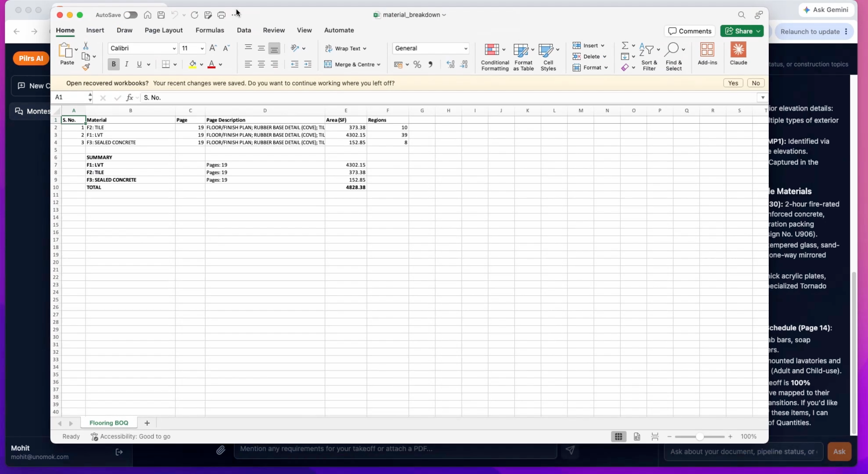Click the Comma style icon
Image resolution: width=868 pixels, height=474 pixels.
click(x=430, y=65)
